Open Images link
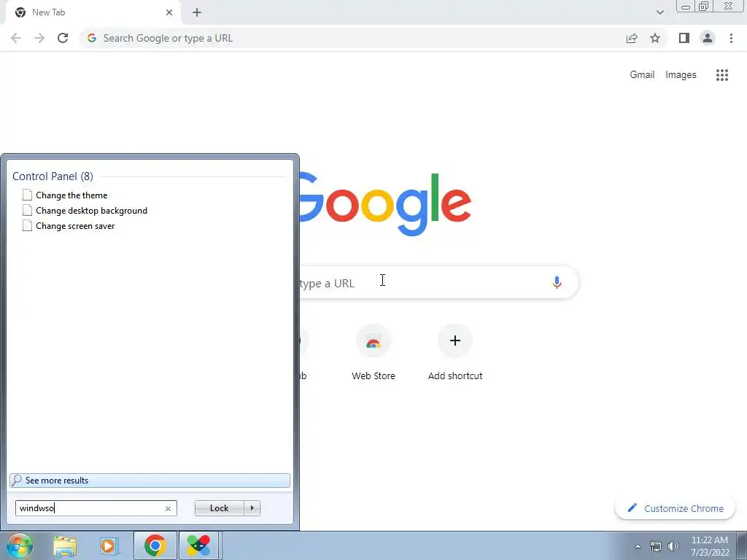Viewport: 747px width, 560px height. pyautogui.click(x=681, y=75)
